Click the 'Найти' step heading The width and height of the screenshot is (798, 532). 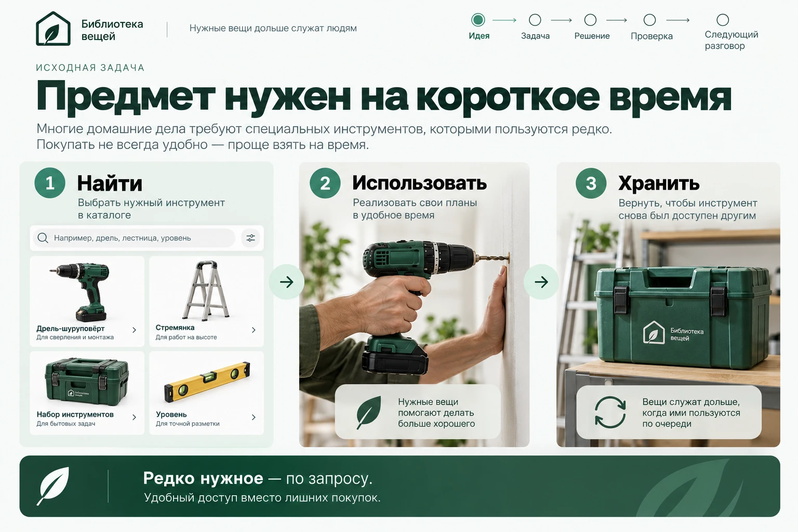pos(110,183)
